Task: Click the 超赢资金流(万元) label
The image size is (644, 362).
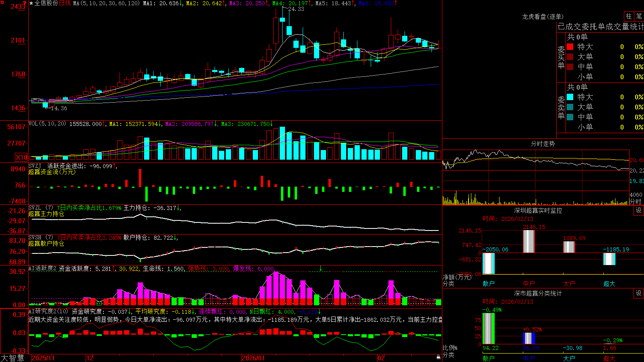Action: click(x=52, y=172)
